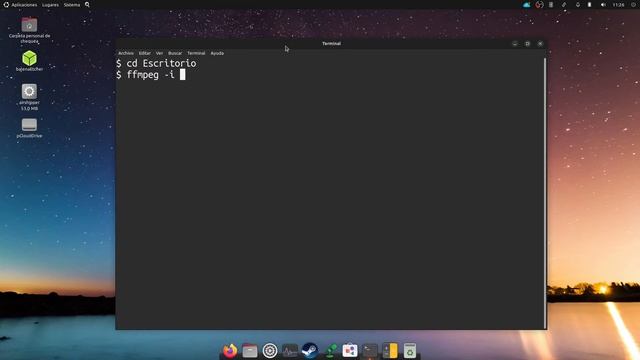Open the Ayuda menu in Terminal
Viewport: 640px width, 360px height.
[217, 53]
